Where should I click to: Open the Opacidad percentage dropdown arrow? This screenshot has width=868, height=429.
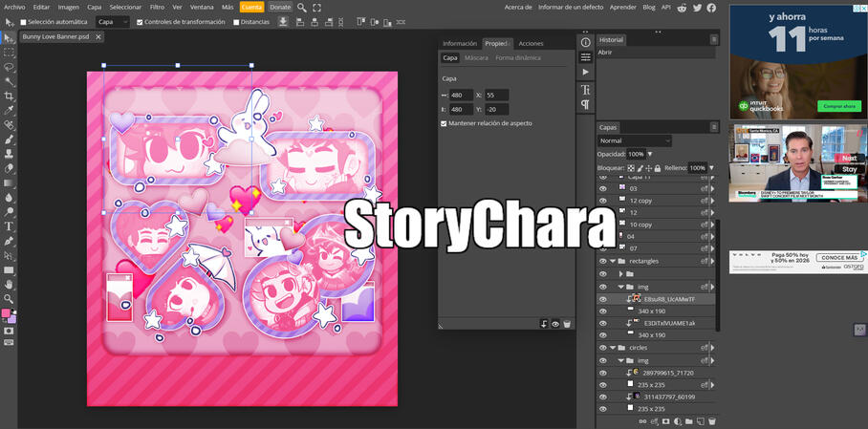[651, 154]
